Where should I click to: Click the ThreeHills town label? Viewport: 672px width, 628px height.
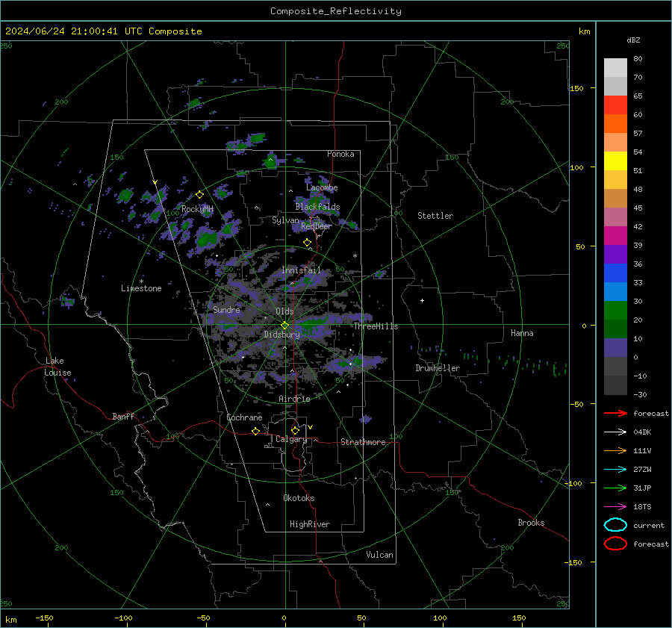(376, 326)
